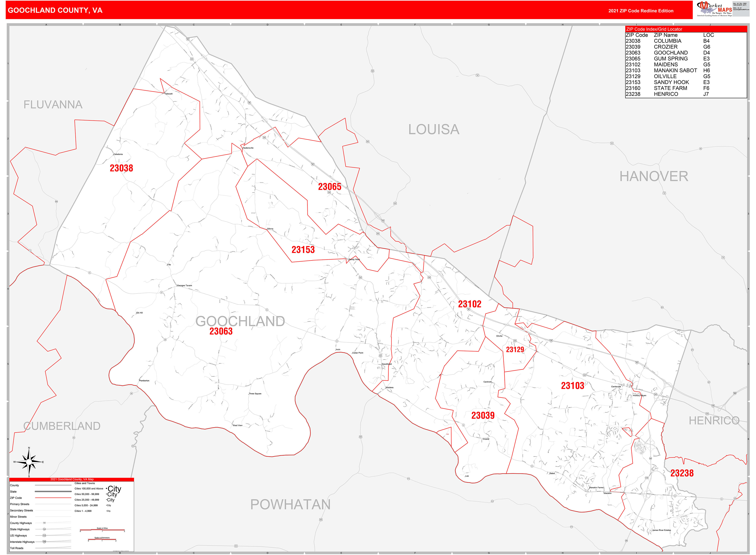The height and width of the screenshot is (555, 756).
Task: Click 2021 Goochland County legend title
Action: click(72, 479)
